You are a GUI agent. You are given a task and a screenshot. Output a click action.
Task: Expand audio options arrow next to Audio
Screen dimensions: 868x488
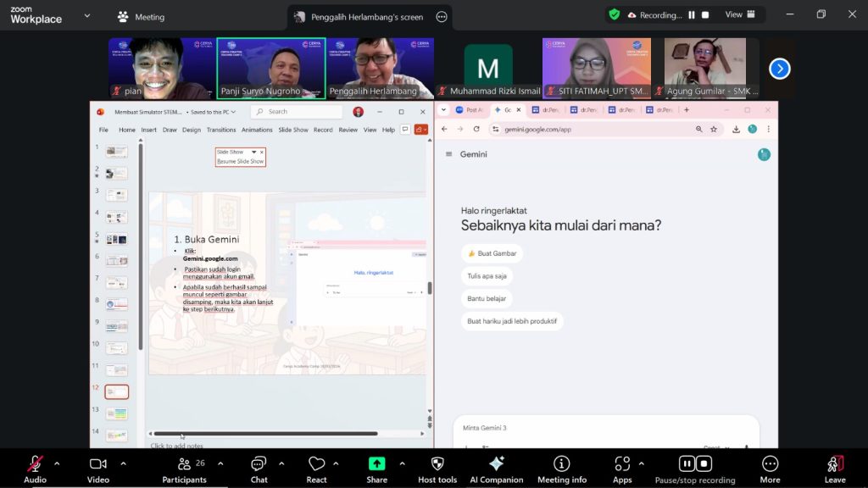(x=57, y=463)
